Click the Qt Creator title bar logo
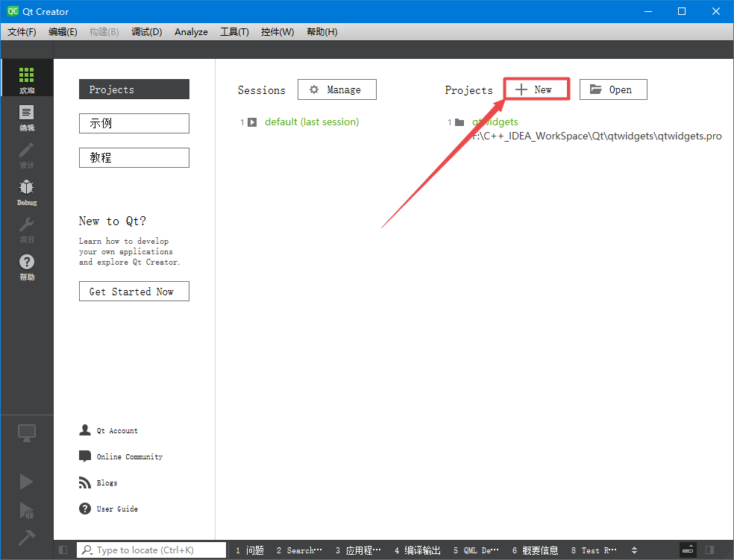 click(x=13, y=11)
